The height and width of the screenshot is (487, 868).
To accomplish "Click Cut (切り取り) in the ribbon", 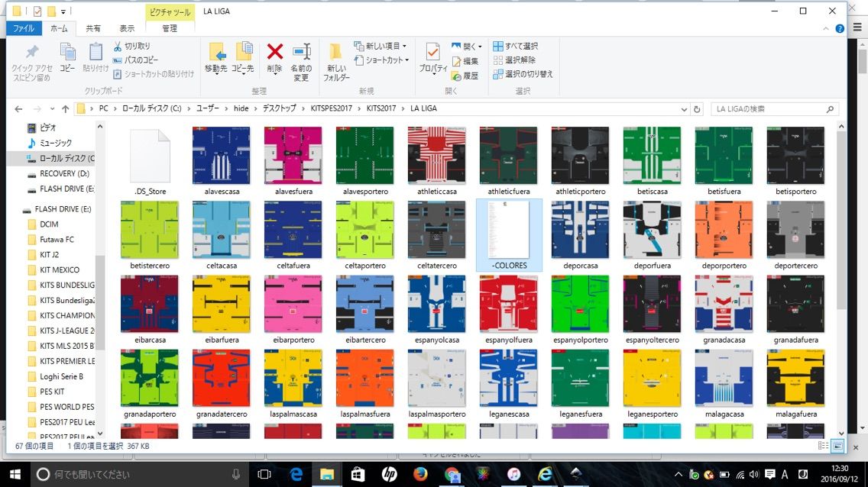I will click(131, 46).
